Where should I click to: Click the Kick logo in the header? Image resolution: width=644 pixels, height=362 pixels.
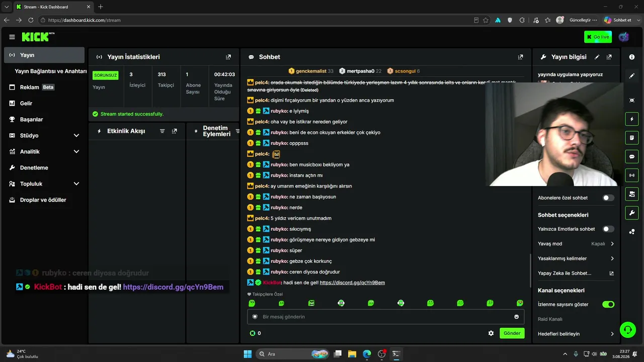tap(38, 37)
